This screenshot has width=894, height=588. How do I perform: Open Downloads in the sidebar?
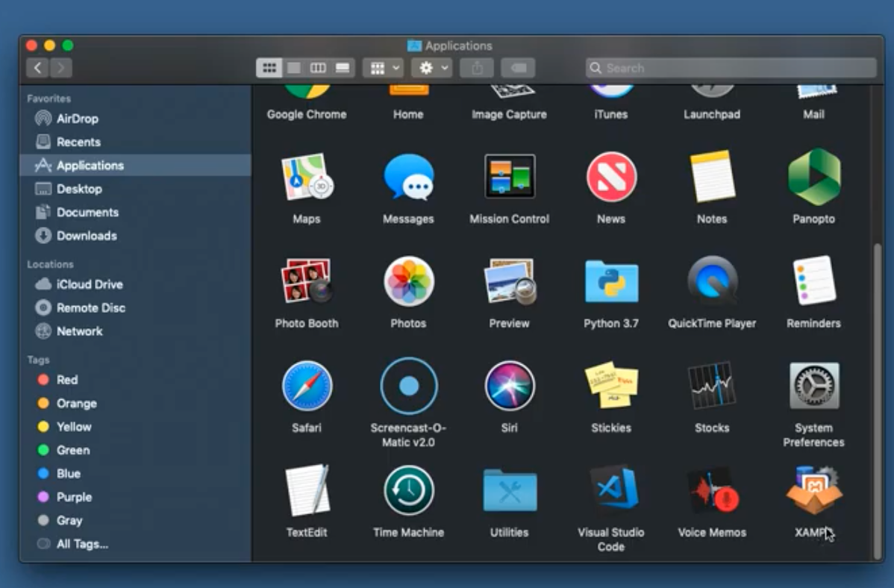[x=136, y=236]
